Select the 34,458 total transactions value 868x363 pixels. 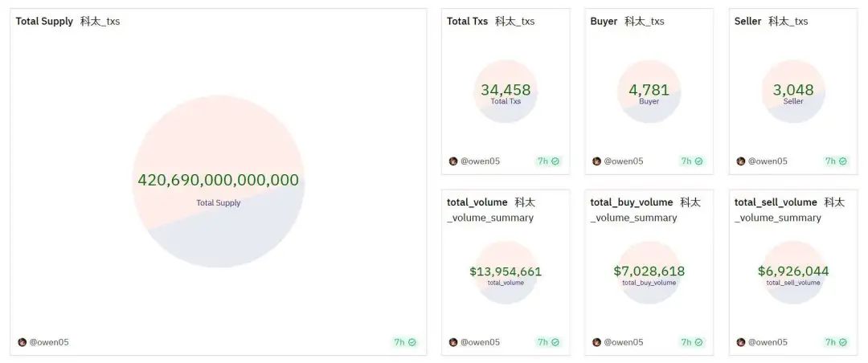coord(506,90)
